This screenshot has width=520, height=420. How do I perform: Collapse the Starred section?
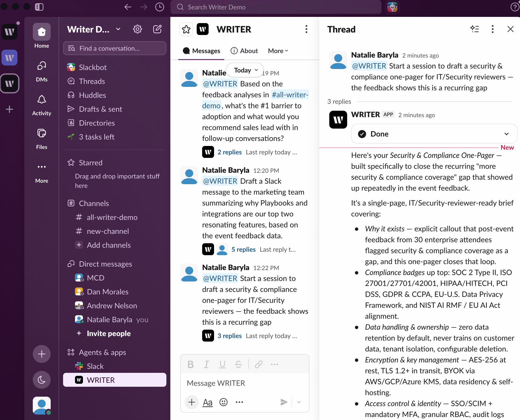pos(91,163)
